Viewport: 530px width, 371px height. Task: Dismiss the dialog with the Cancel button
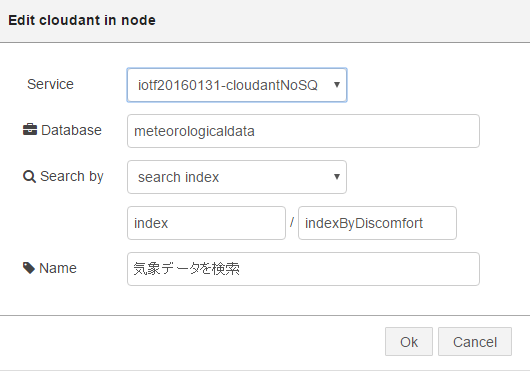(475, 342)
